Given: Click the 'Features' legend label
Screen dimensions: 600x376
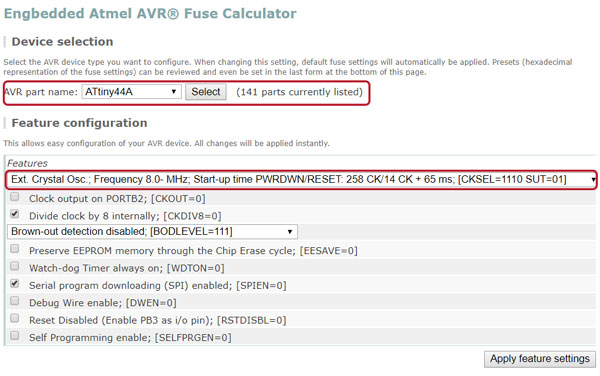Looking at the screenshot, I should 28,163.
